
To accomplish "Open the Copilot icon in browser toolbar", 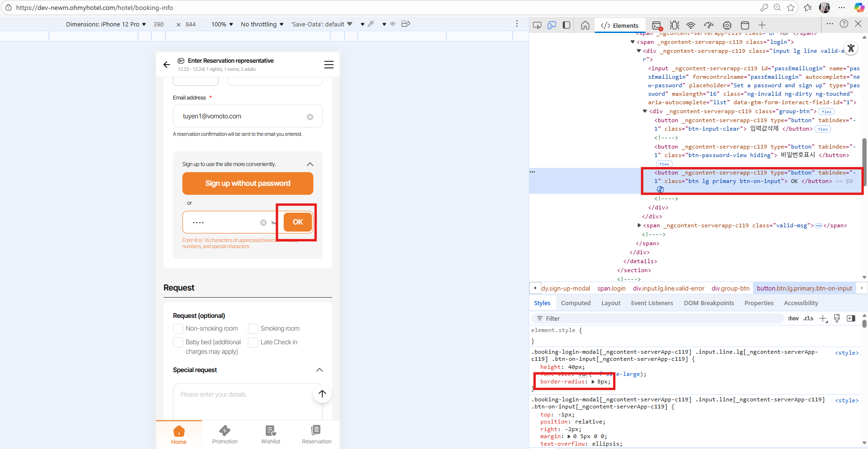I will [x=859, y=8].
